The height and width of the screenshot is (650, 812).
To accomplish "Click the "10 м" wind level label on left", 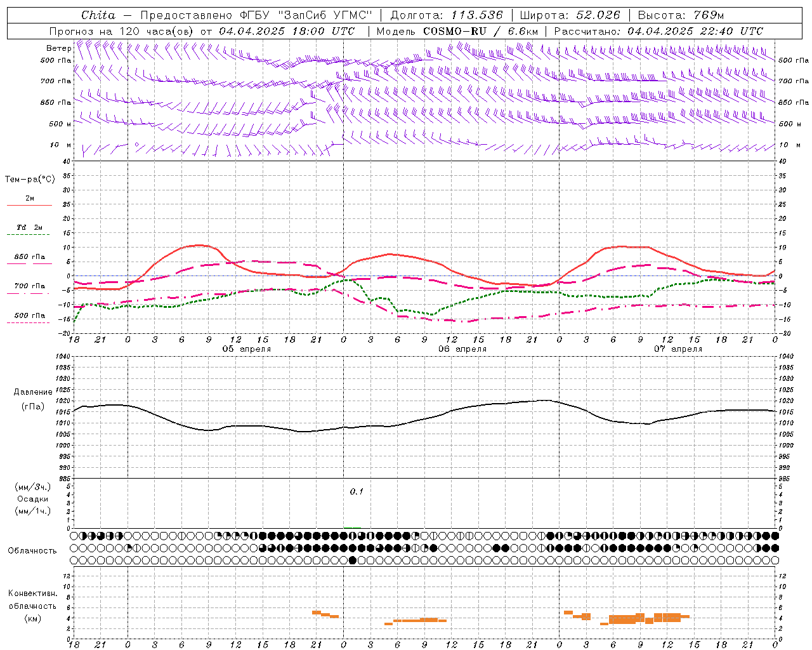I will click(61, 145).
